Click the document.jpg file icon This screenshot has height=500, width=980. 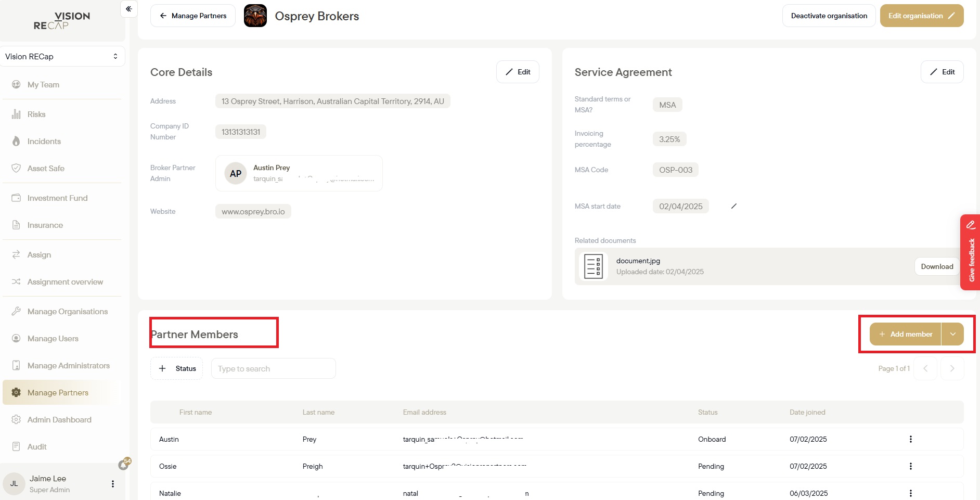point(594,266)
